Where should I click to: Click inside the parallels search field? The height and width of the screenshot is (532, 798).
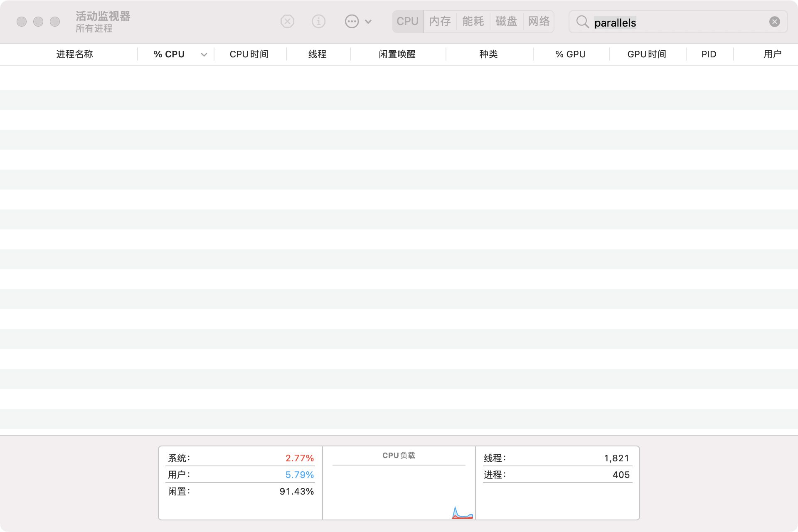click(665, 22)
